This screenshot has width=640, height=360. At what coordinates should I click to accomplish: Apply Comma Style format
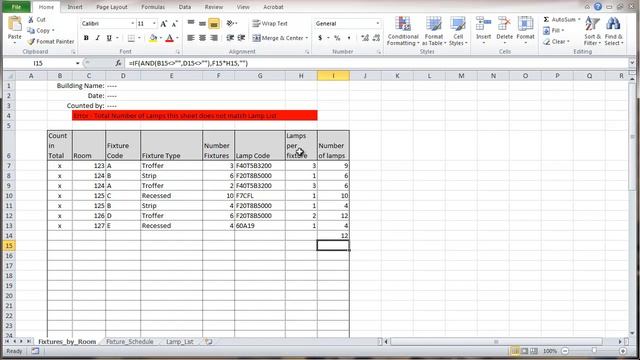[349, 38]
